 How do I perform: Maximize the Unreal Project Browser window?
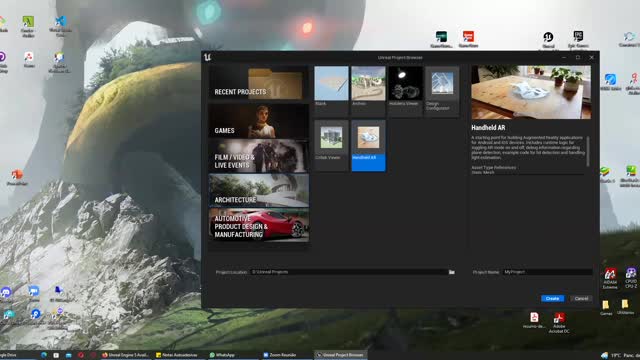(578, 58)
